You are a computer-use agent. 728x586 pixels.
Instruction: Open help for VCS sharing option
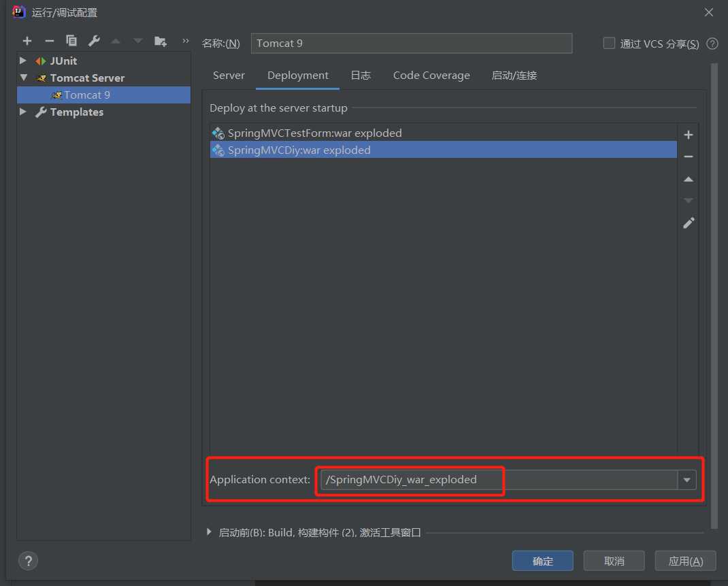[712, 44]
